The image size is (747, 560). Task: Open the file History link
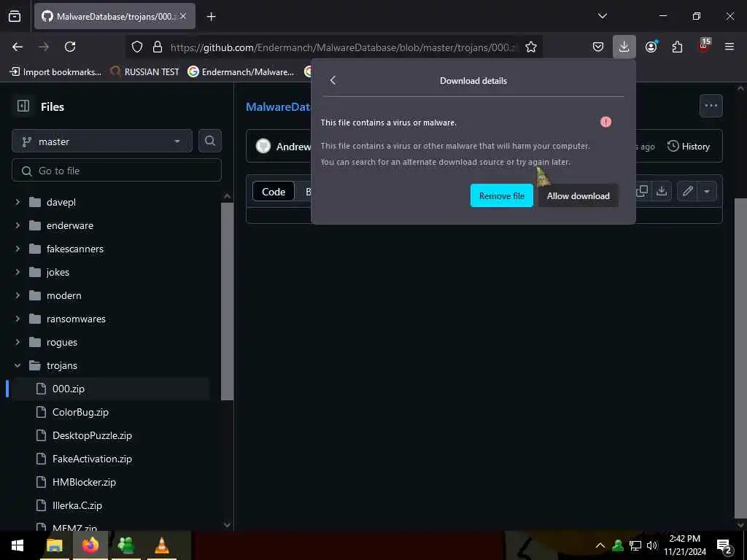click(x=689, y=146)
